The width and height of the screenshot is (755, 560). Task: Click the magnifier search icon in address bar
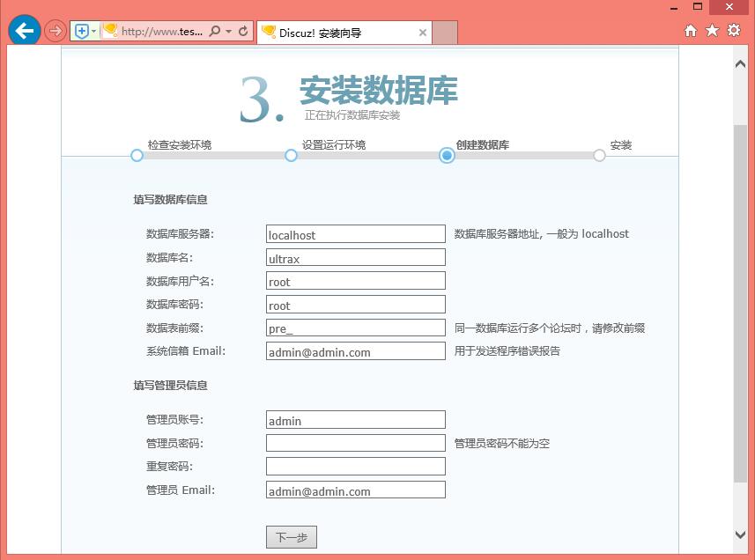coord(215,32)
